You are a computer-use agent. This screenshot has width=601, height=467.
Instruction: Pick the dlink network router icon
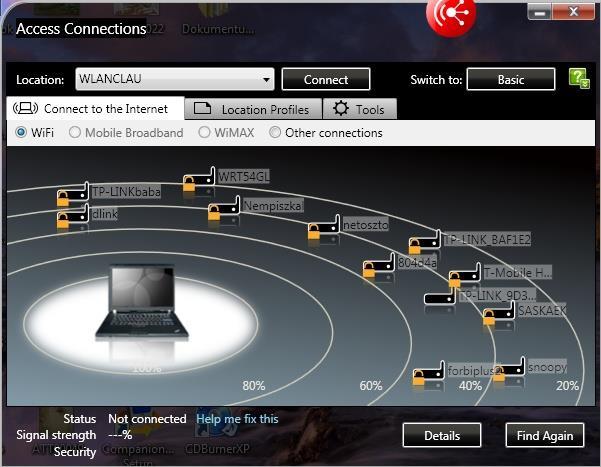point(73,216)
